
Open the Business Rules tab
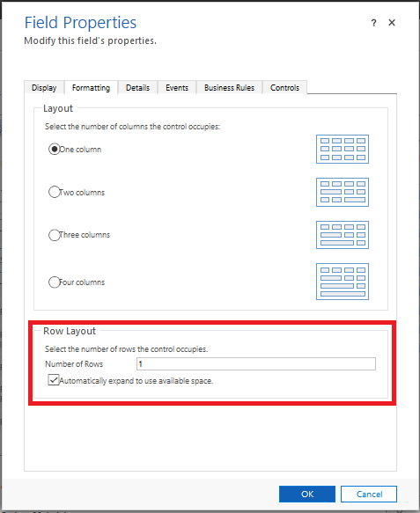pos(229,88)
